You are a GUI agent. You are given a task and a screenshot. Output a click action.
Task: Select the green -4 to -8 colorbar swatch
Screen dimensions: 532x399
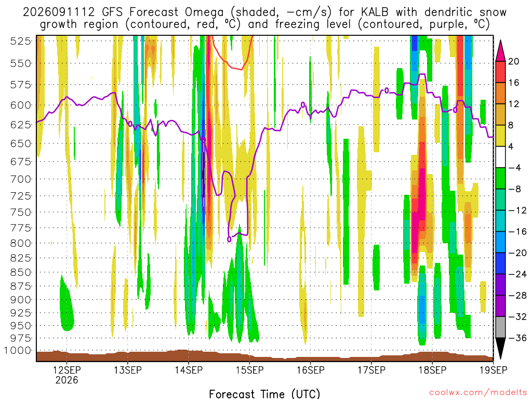coord(500,179)
